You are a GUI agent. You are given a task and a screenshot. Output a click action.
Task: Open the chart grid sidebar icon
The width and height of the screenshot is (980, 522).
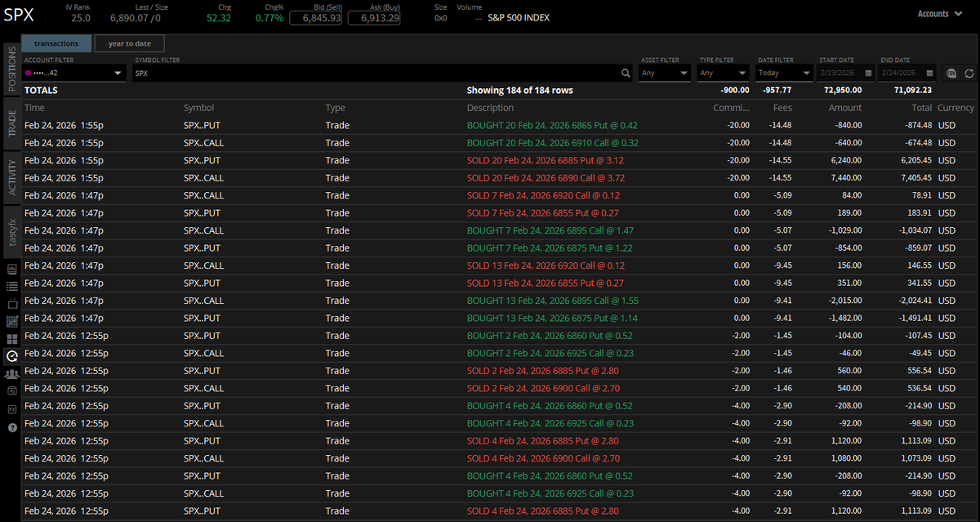coord(12,321)
